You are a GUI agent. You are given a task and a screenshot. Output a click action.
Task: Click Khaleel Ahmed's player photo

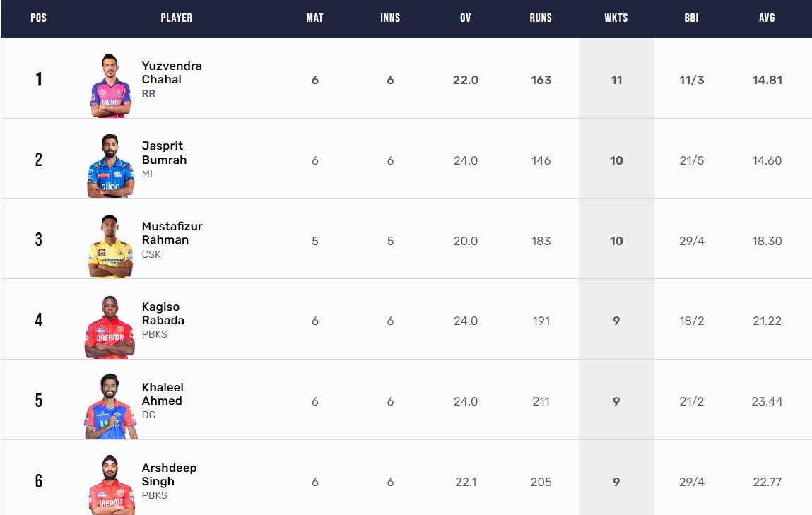click(110, 407)
